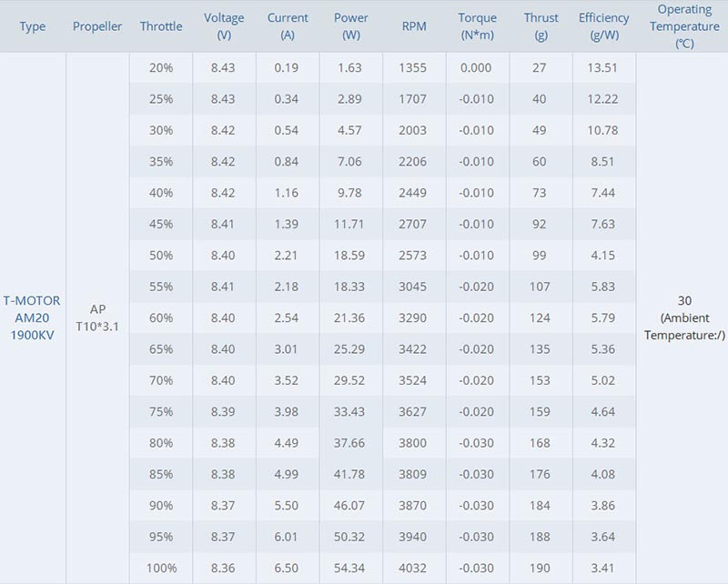Select the Propeller column header

[97, 26]
